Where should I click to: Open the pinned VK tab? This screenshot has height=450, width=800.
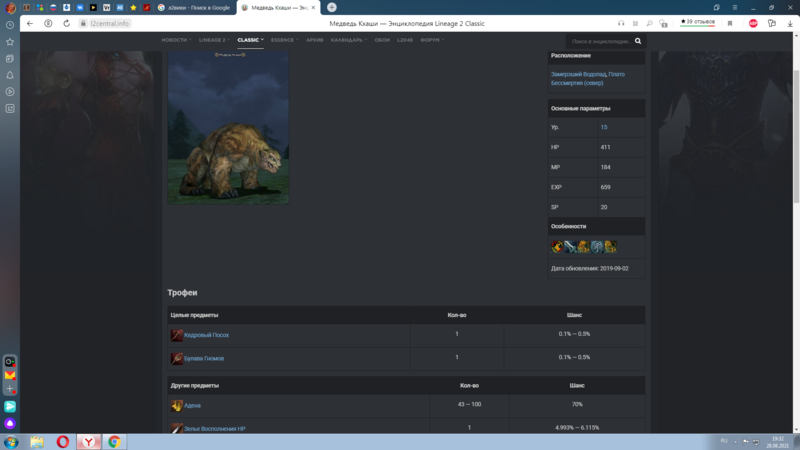pyautogui.click(x=80, y=8)
